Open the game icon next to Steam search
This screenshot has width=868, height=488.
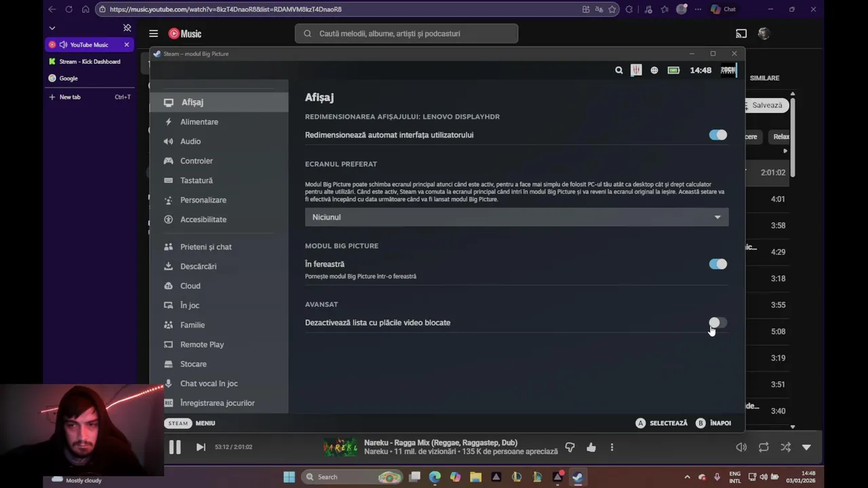point(636,70)
